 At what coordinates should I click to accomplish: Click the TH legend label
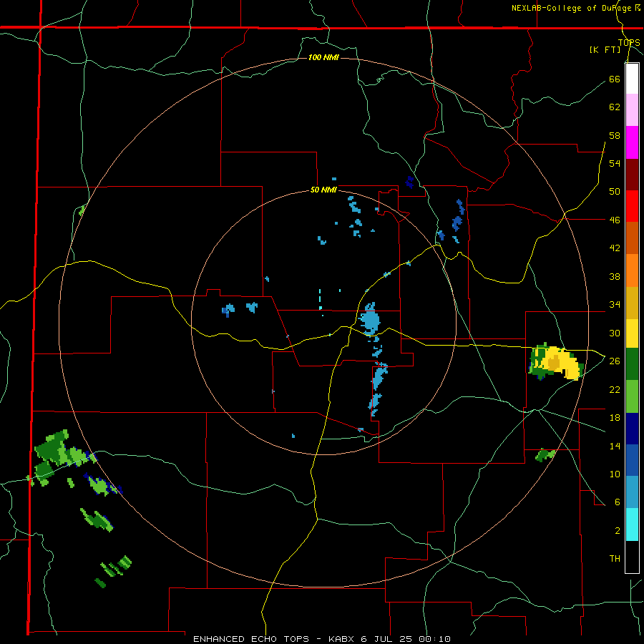coord(615,559)
